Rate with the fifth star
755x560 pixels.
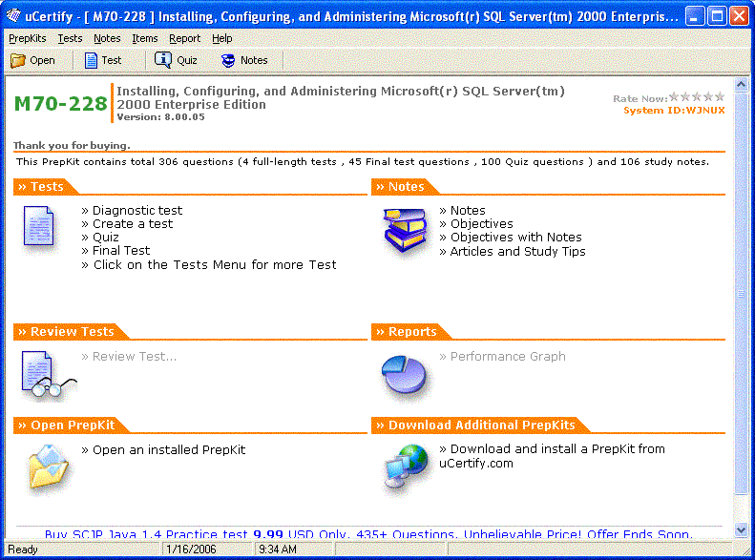point(720,96)
